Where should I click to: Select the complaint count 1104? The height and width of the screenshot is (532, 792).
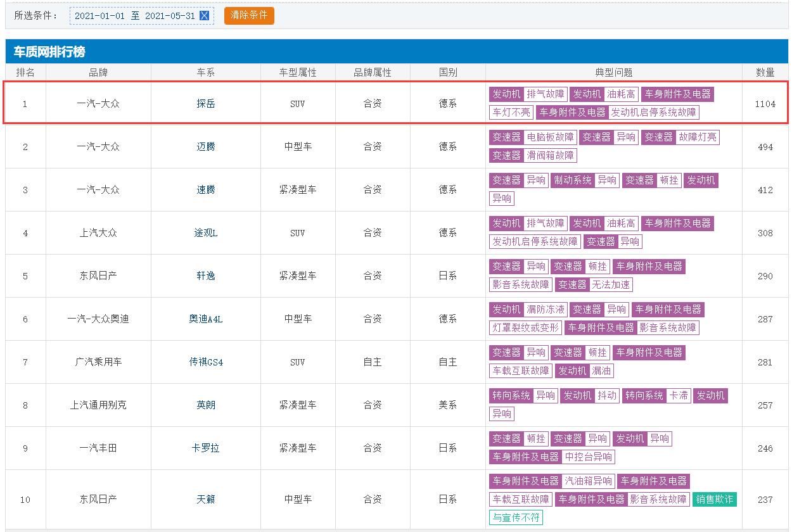(x=765, y=104)
